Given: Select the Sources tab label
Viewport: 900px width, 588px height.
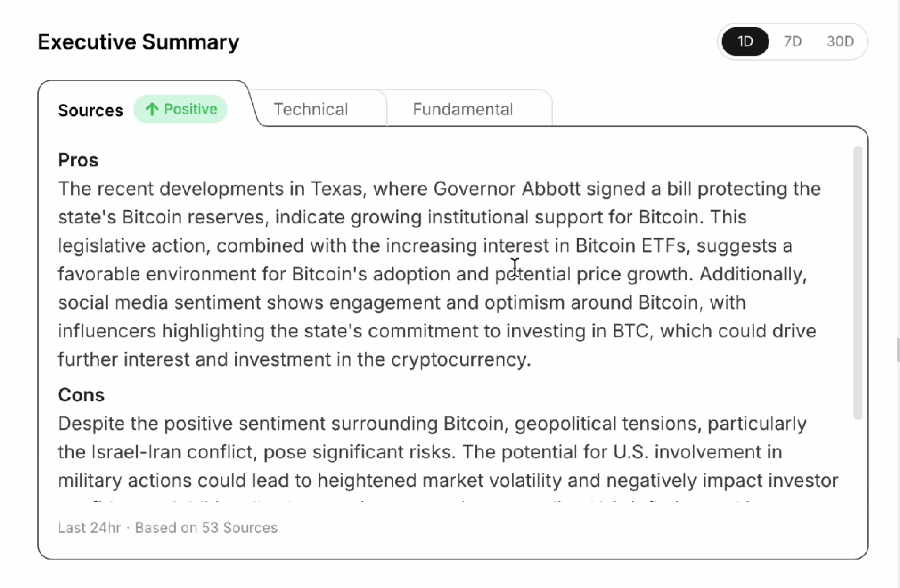Looking at the screenshot, I should tap(90, 110).
